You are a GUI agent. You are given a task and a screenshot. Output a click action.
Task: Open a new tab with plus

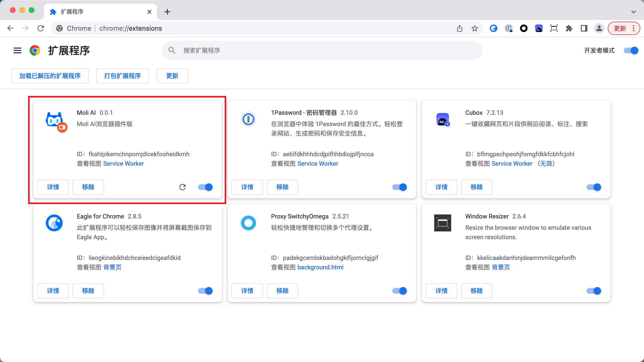click(x=167, y=12)
